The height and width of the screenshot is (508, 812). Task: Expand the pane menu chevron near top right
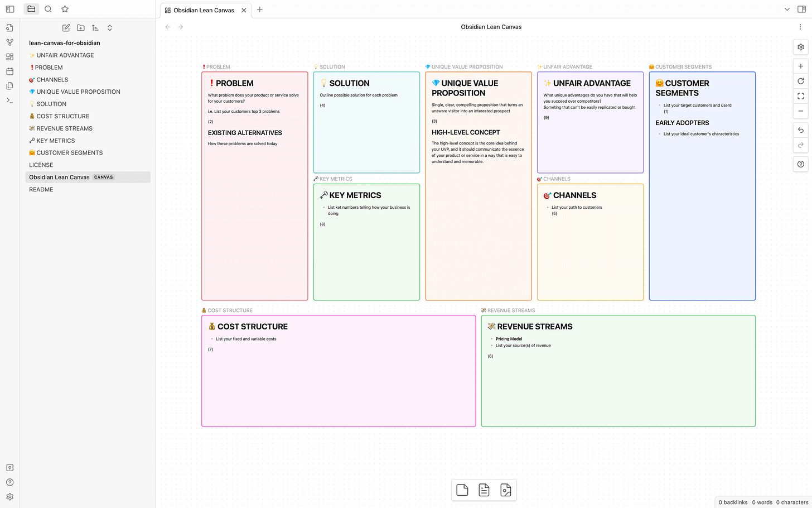pyautogui.click(x=787, y=9)
